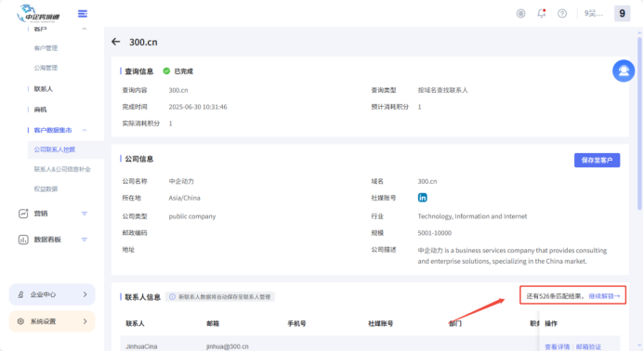Viewport: 644px width, 351px height.
Task: Collapse the sidebar with the hamburger icon
Action: (x=83, y=14)
